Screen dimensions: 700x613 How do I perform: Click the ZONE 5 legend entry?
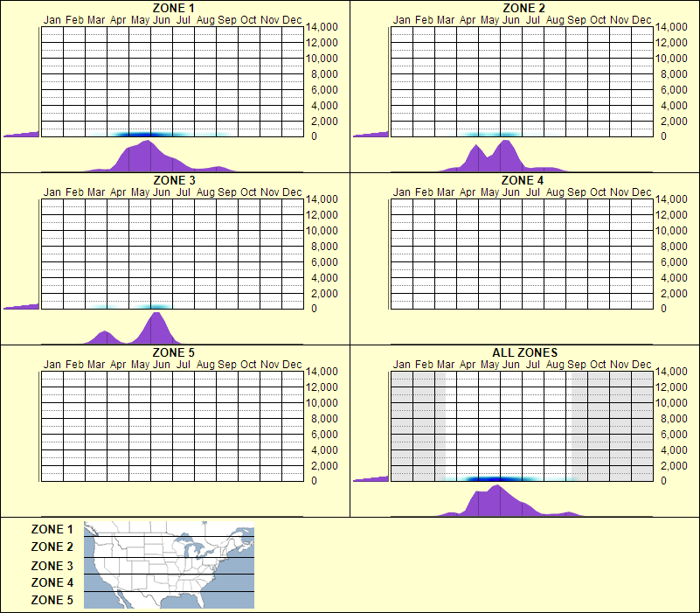coord(49,600)
